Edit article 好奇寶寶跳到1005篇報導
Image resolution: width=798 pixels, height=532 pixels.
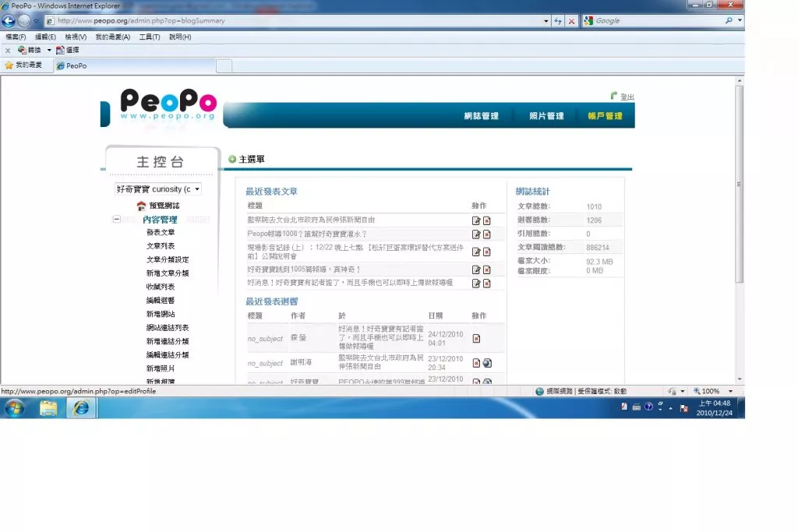coord(476,270)
